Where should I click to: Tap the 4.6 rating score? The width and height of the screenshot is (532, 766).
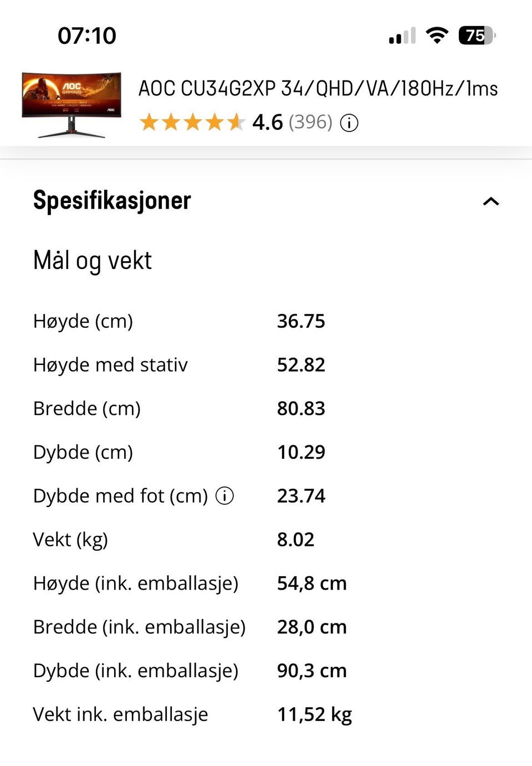(268, 123)
